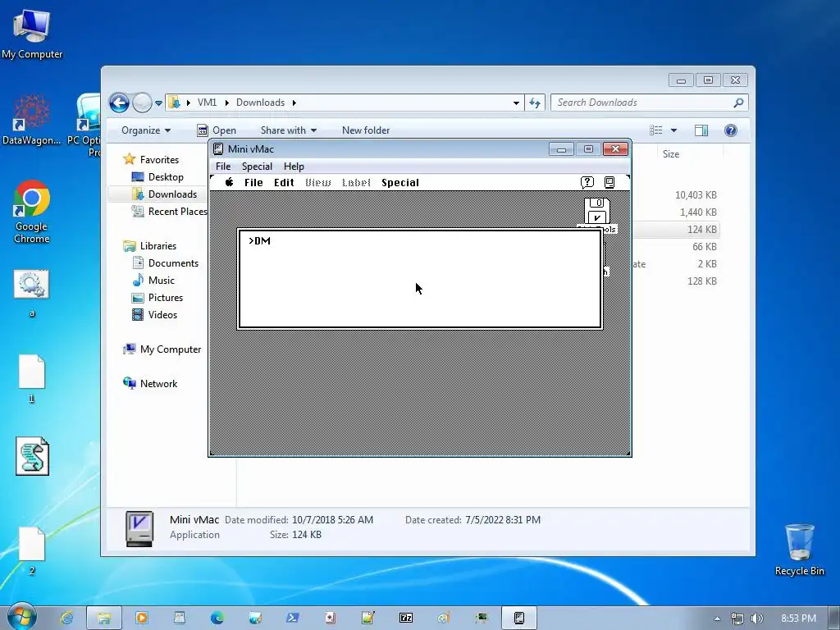
Task: Select the blank desktop file named 1
Action: point(32,378)
